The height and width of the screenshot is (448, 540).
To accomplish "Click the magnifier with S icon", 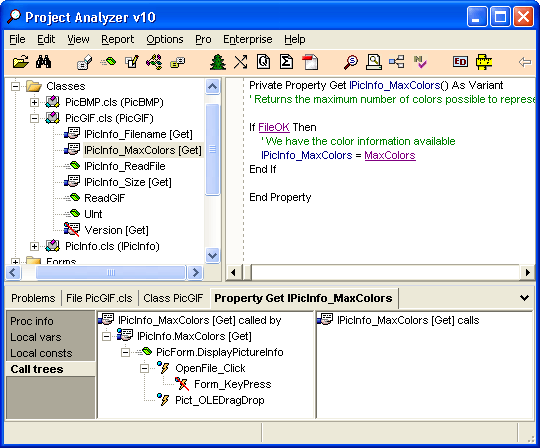I will click(351, 62).
